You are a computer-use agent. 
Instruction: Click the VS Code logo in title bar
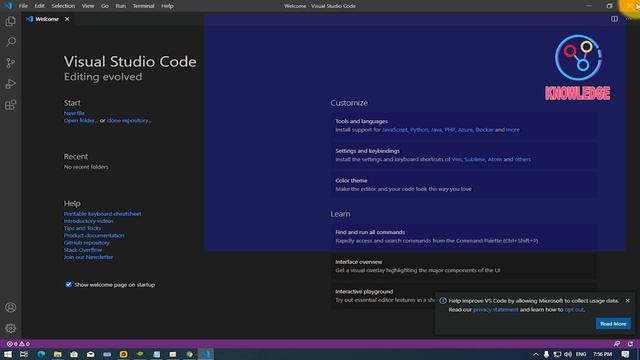pos(8,6)
